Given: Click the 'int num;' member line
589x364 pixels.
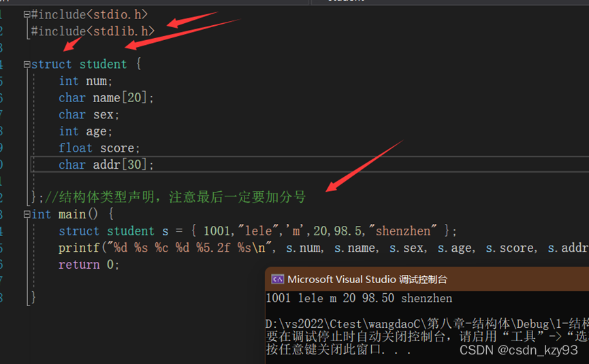Looking at the screenshot, I should [85, 81].
